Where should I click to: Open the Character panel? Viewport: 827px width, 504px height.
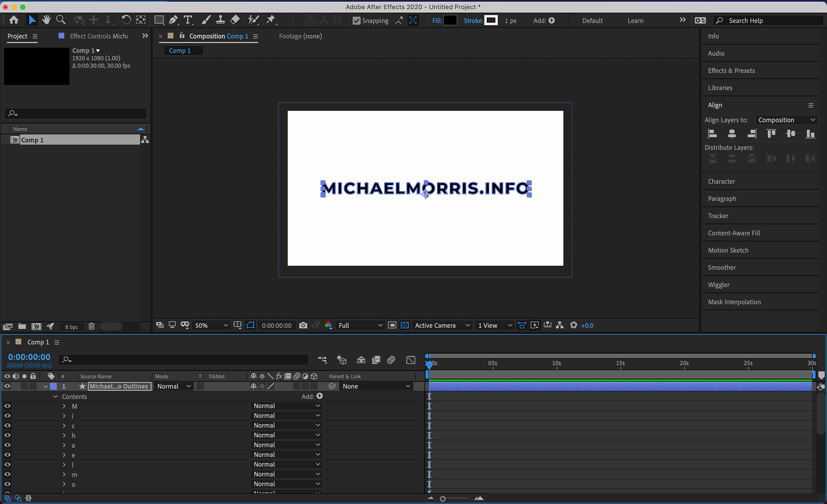[x=721, y=181]
